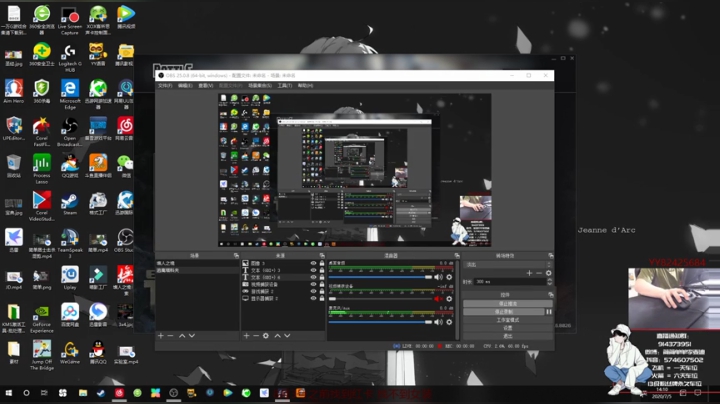Image resolution: width=720 pixels, height=404 pixels.
Task: Click the Exit button in Controls
Action: click(x=507, y=336)
